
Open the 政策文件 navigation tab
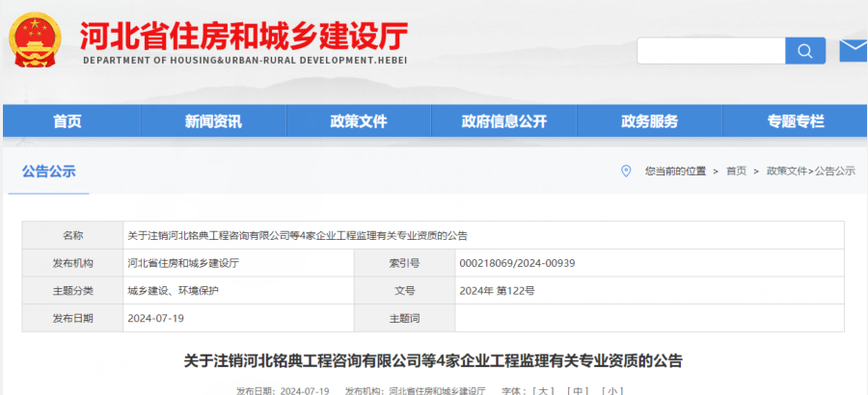(x=359, y=121)
